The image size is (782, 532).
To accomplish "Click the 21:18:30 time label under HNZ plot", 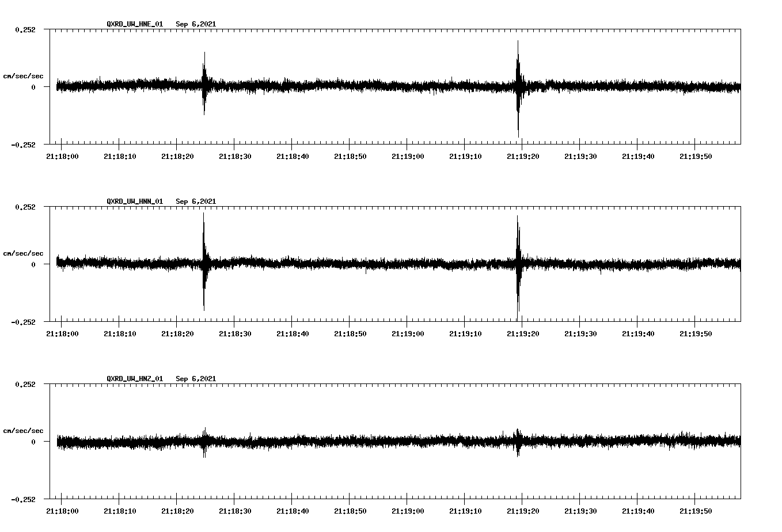I will tap(235, 511).
